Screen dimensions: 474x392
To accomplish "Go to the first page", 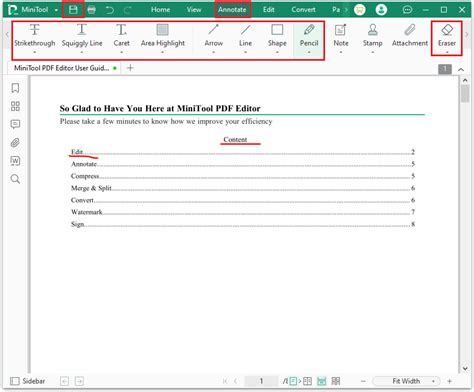I will click(x=225, y=381).
